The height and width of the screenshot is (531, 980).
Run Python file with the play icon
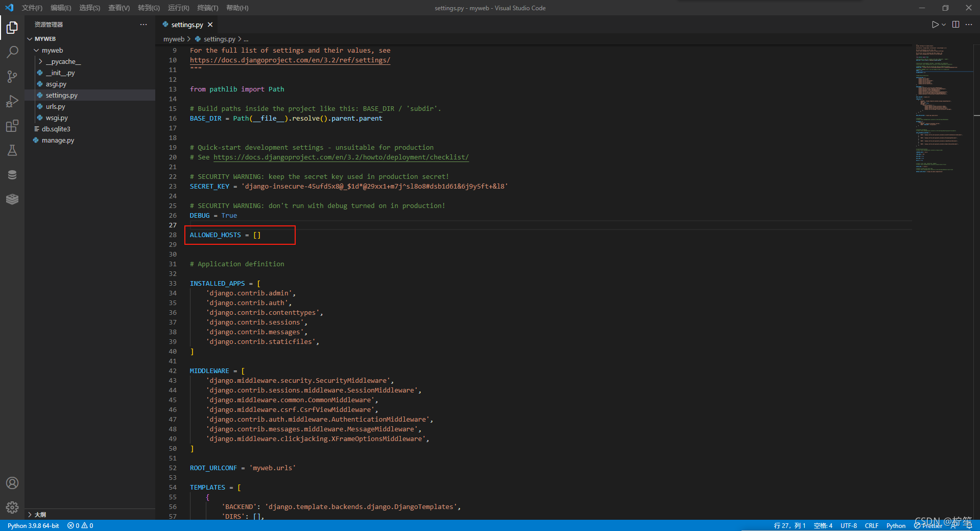coord(935,25)
